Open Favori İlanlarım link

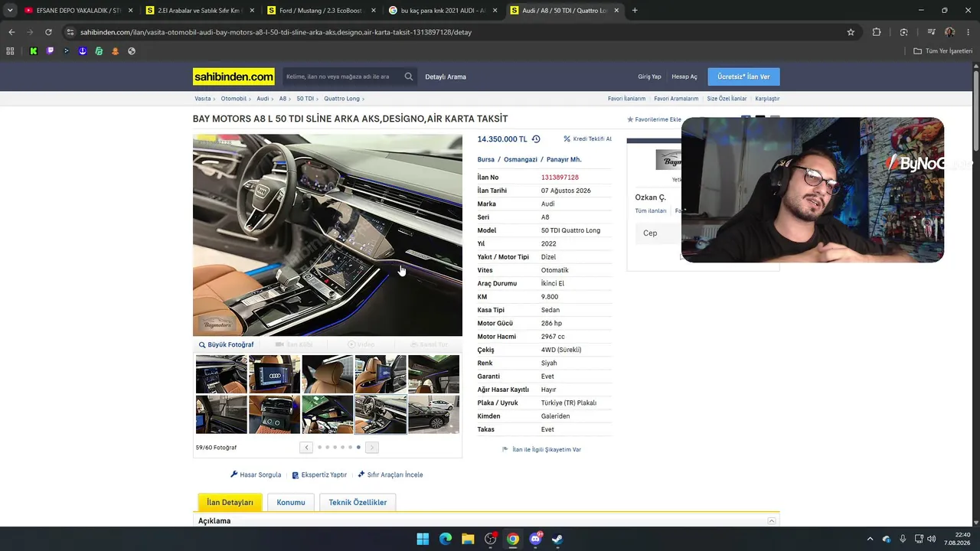(x=626, y=99)
